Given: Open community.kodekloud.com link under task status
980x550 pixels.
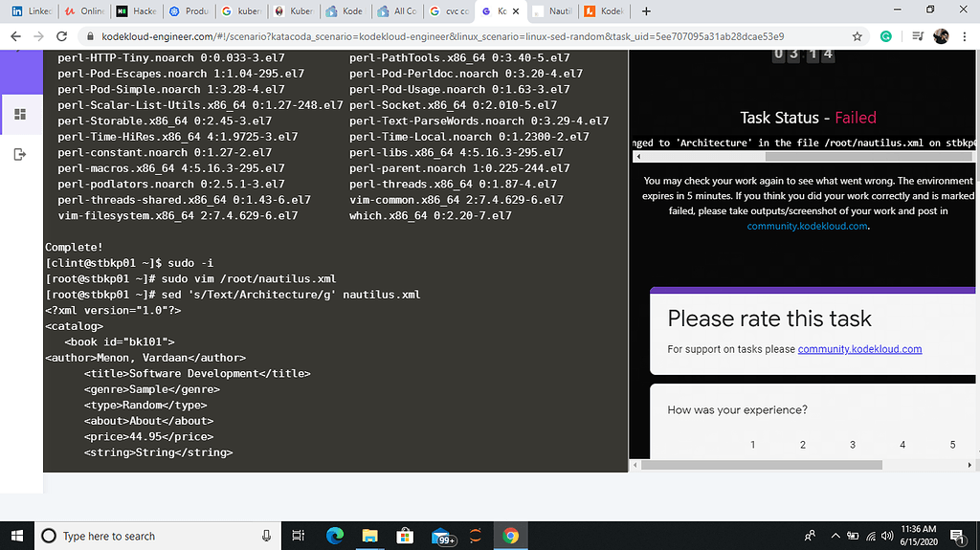Looking at the screenshot, I should point(807,227).
